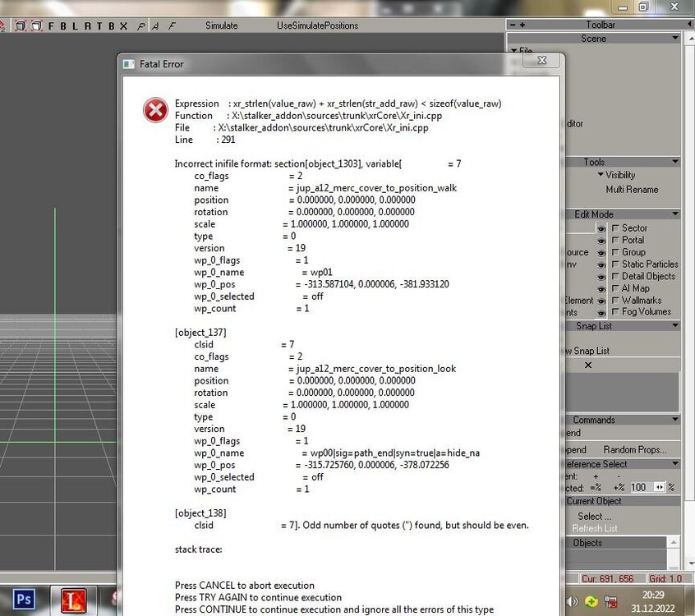This screenshot has height=616, width=695.
Task: Click the minus sign in Reference Select
Action: pyautogui.click(x=619, y=476)
